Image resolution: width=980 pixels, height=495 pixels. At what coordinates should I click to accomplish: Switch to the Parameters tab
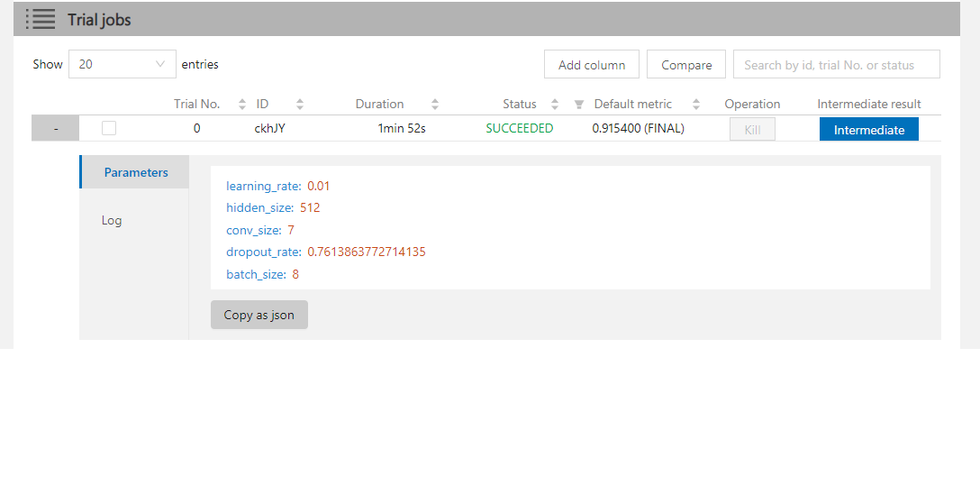coord(135,172)
